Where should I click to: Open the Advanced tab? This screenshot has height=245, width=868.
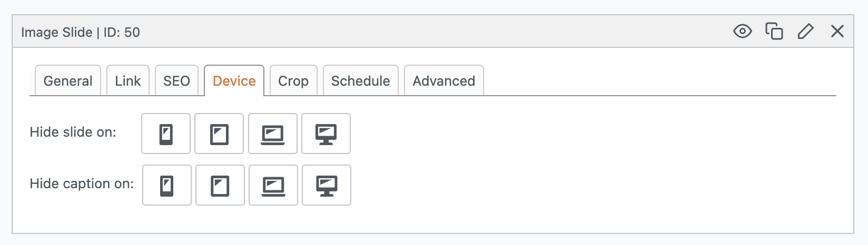point(444,81)
